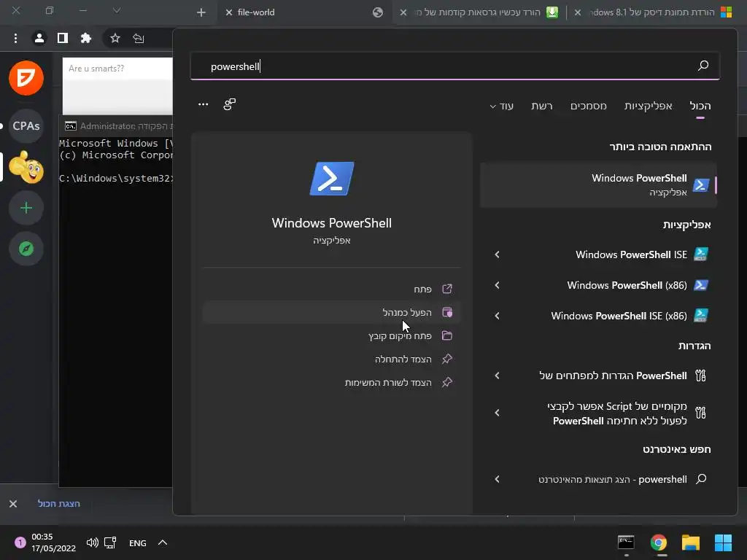Expand PowerShell developer settings chevron
Viewport: 747px width, 560px height.
click(497, 376)
